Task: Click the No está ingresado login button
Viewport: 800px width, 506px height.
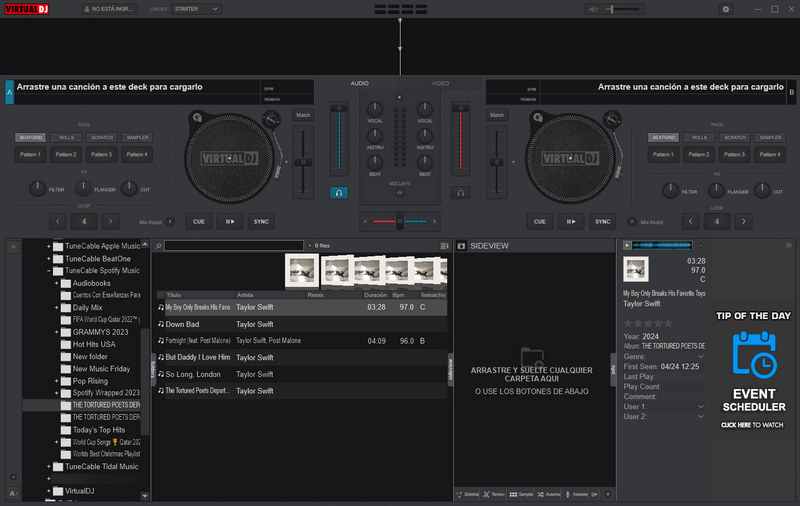Action: 110,9
